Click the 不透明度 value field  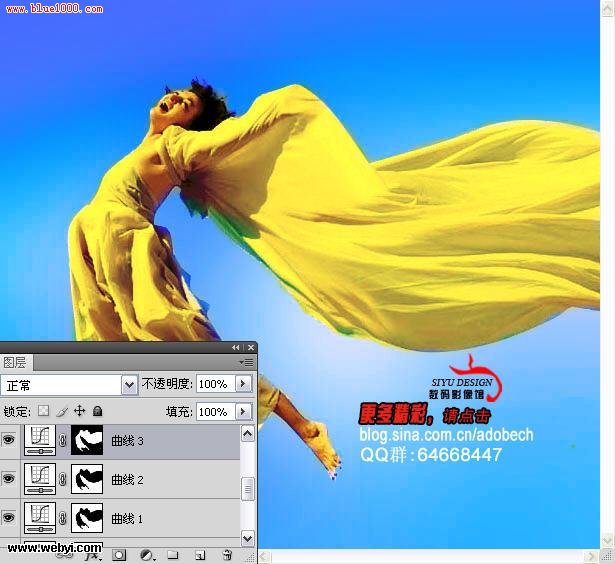tap(215, 384)
